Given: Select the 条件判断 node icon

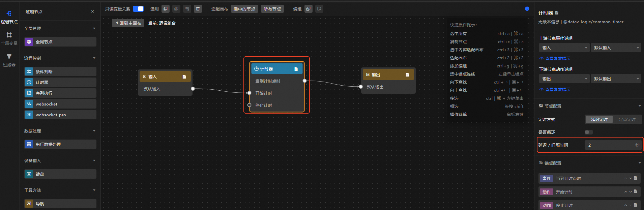Looking at the screenshot, I should [x=29, y=71].
